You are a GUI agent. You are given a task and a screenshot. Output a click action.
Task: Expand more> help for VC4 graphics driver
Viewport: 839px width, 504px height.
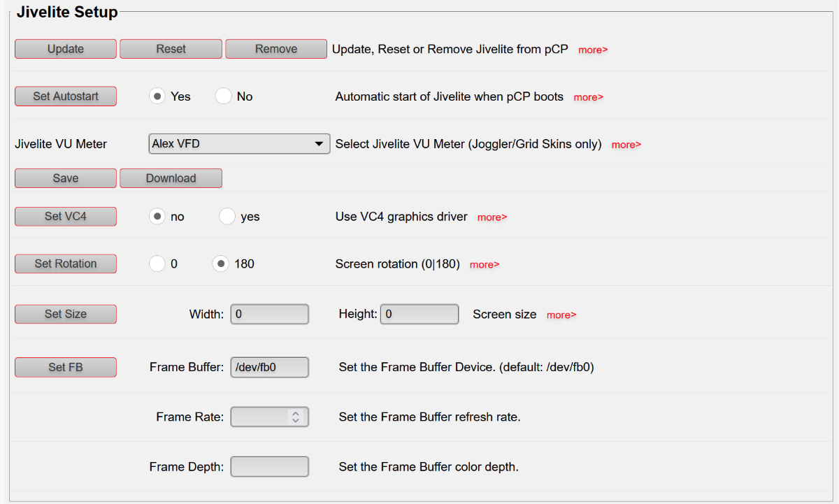tap(492, 217)
